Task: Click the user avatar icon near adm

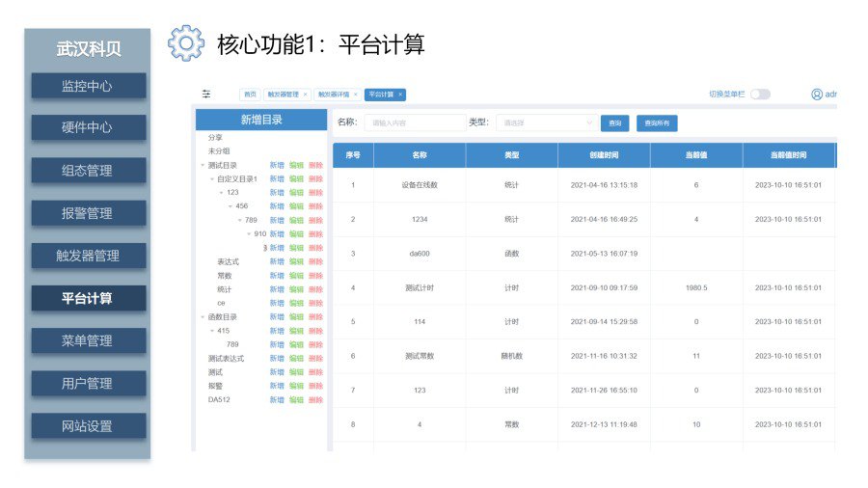Action: click(817, 95)
